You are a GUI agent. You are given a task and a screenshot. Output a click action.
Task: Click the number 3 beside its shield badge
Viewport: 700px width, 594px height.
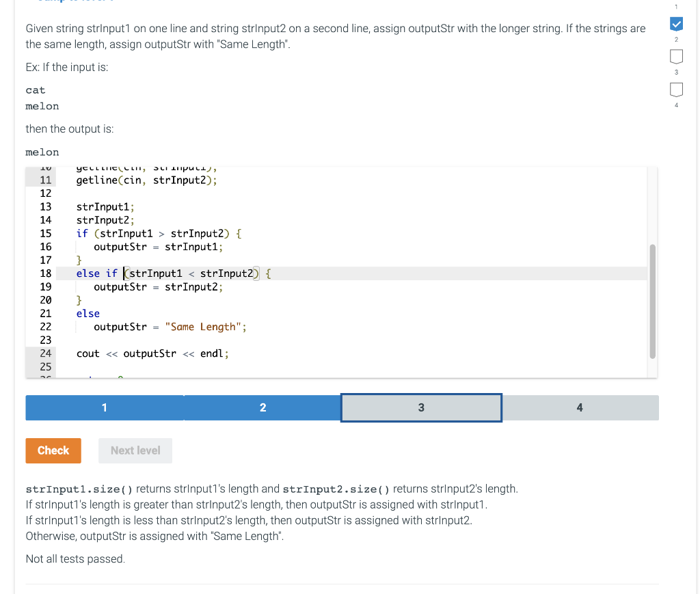676,73
